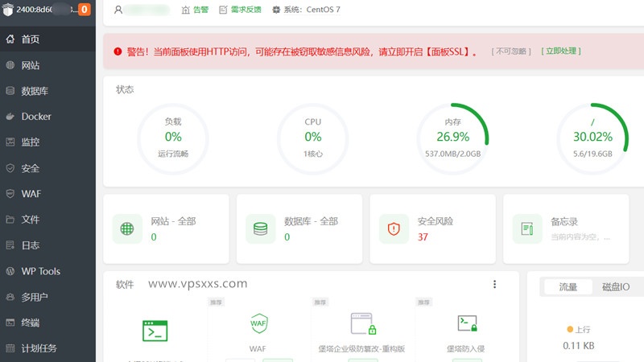Click the 上行 upstream legend dot

coord(570,329)
